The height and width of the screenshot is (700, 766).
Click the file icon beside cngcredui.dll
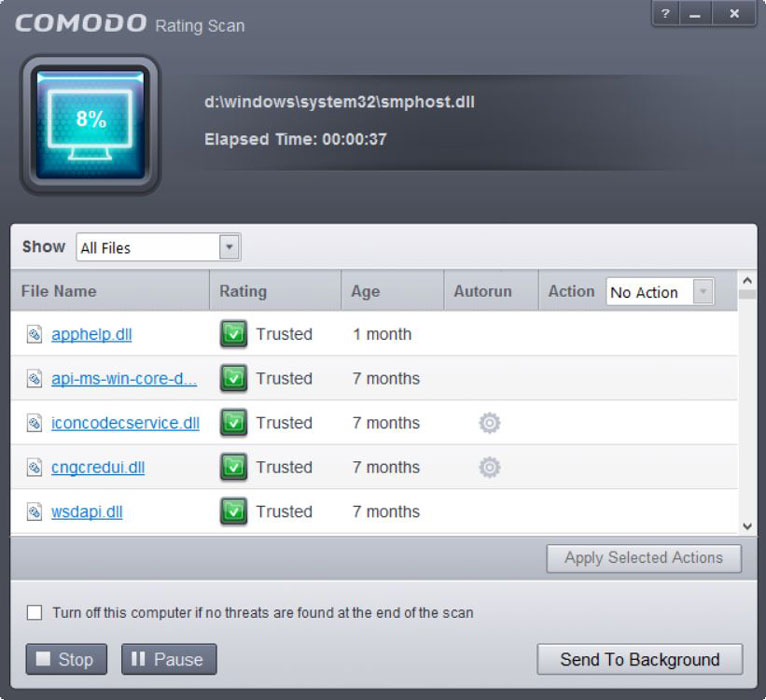click(34, 467)
